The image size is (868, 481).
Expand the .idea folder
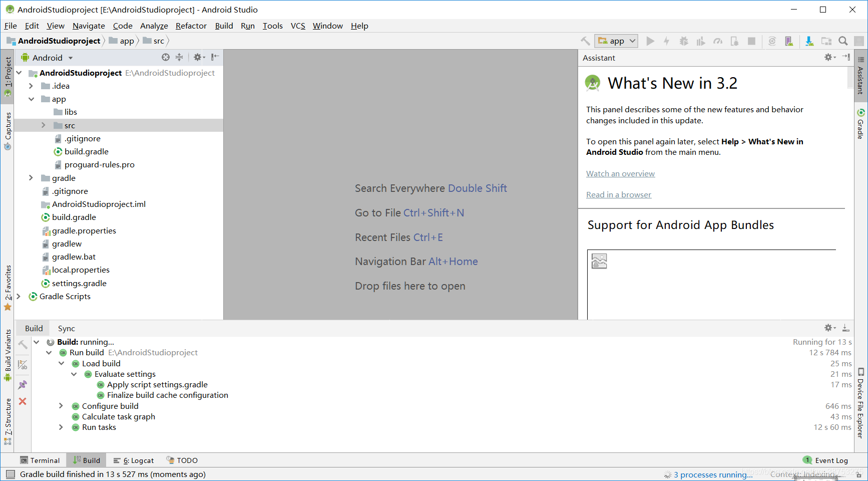[x=31, y=86]
